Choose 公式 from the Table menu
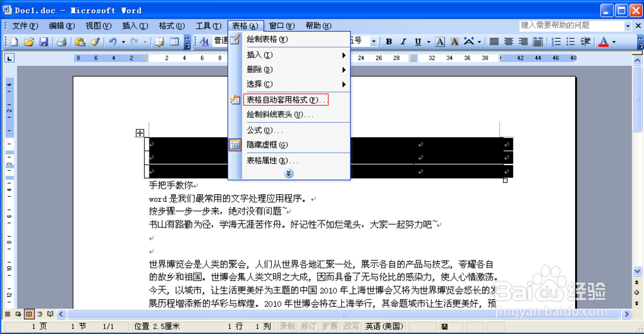 (x=289, y=130)
